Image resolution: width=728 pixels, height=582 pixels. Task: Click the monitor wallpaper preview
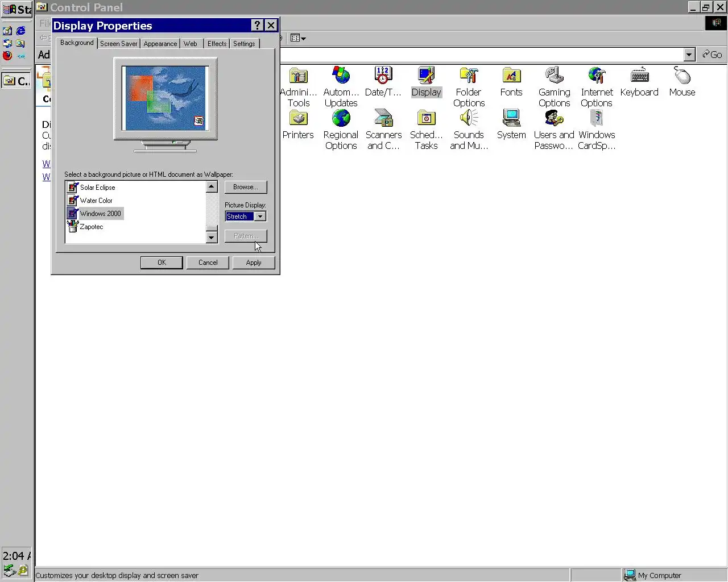pos(166,98)
